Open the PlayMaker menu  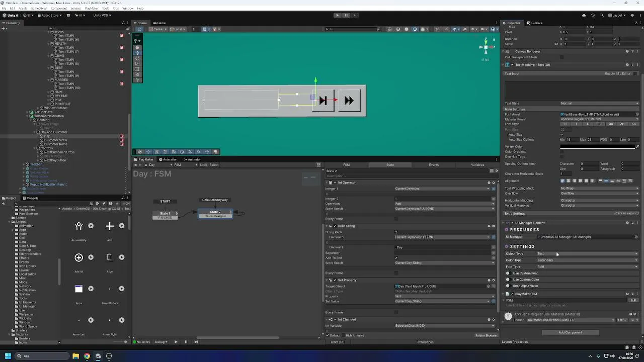tap(92, 9)
